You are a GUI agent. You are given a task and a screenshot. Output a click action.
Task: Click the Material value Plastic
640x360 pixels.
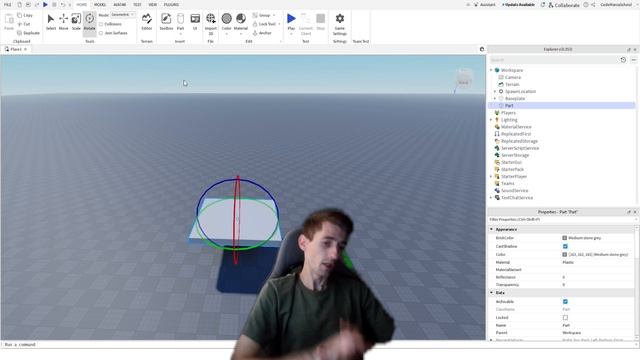(568, 262)
